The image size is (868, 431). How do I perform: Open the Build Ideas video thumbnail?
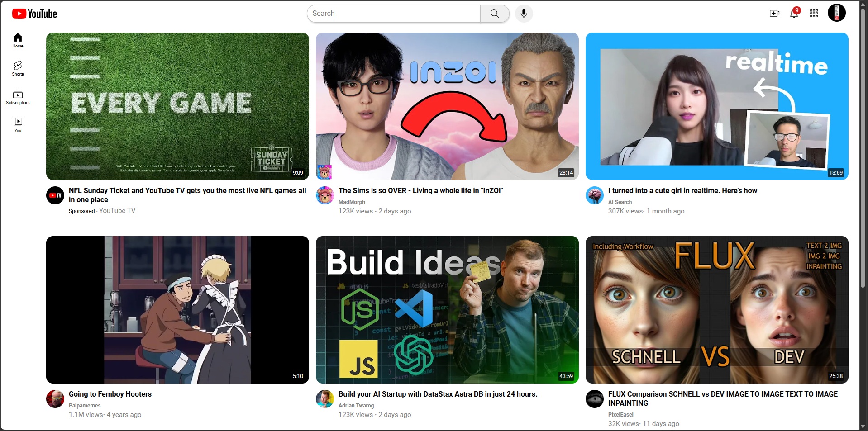click(447, 310)
